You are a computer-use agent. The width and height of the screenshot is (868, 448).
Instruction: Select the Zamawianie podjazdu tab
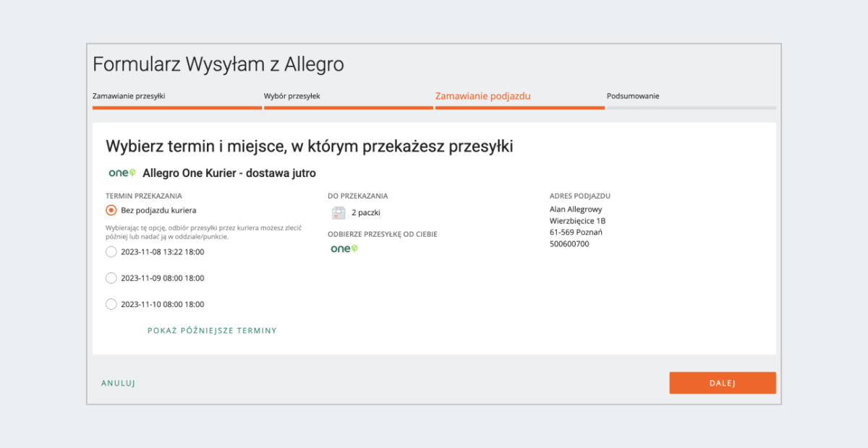point(482,95)
